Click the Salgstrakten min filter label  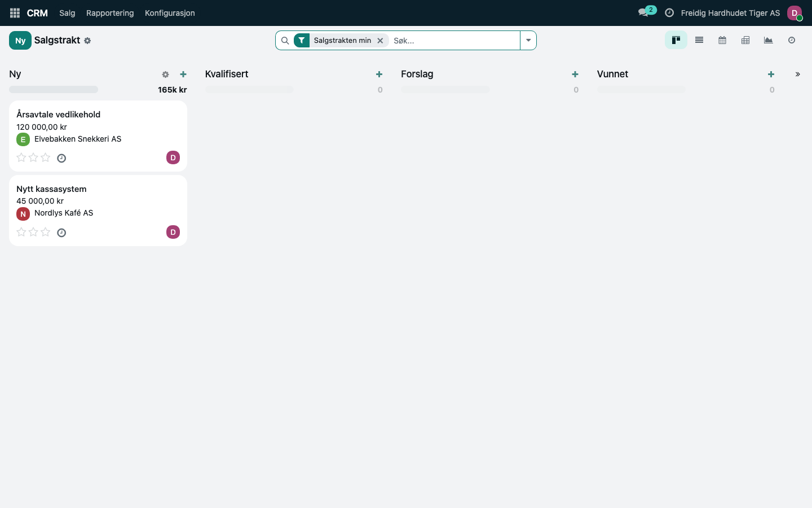[342, 41]
